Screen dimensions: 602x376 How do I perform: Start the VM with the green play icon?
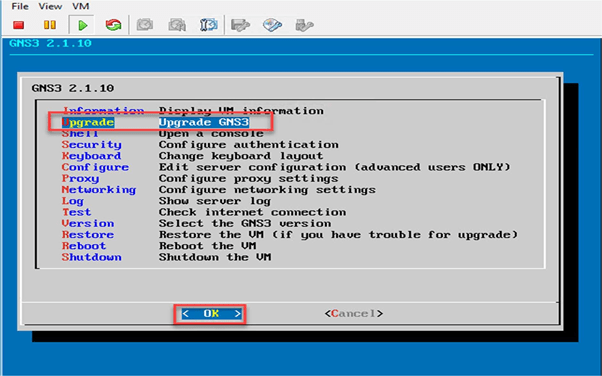tap(82, 25)
